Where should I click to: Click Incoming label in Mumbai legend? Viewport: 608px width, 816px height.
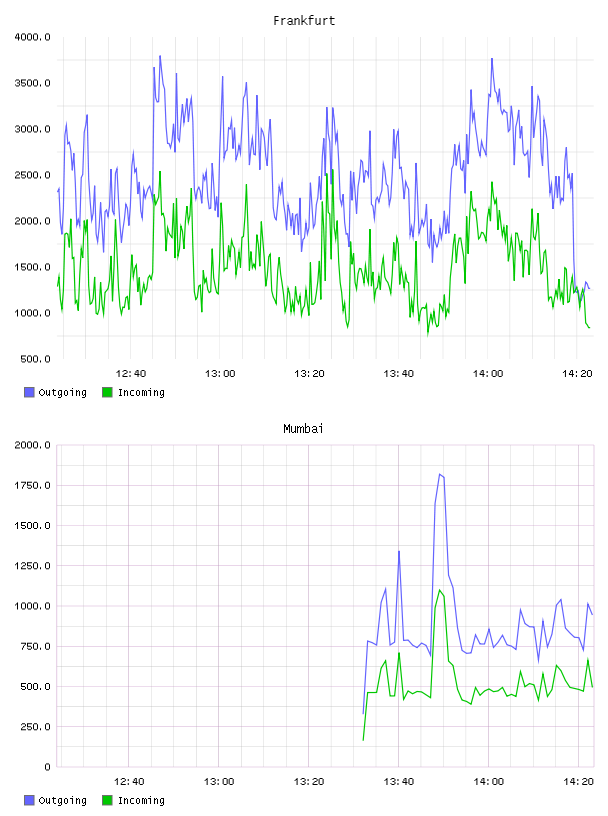[141, 800]
